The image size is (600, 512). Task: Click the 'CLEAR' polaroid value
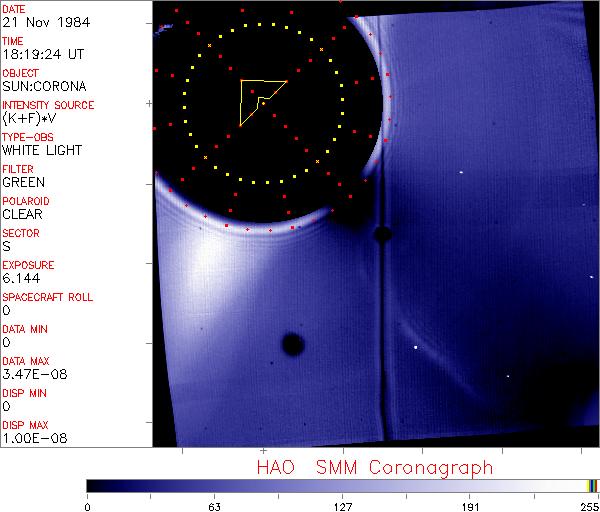click(x=22, y=215)
